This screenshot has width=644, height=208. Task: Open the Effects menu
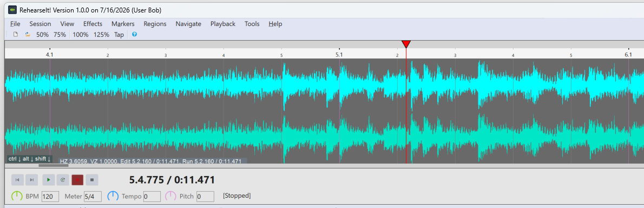pyautogui.click(x=93, y=24)
